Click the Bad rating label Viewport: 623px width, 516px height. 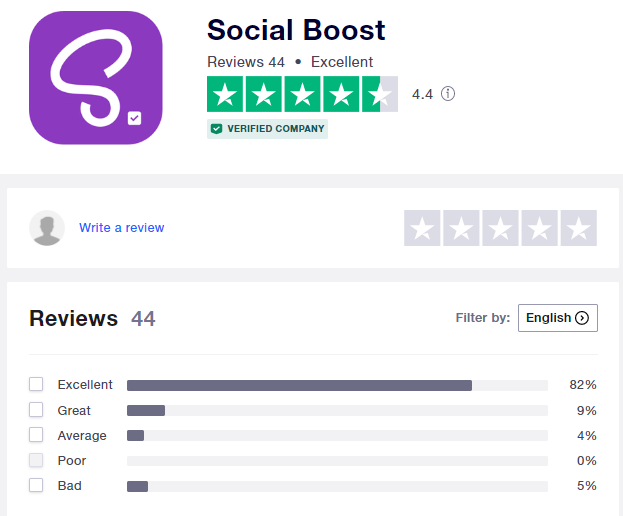70,485
